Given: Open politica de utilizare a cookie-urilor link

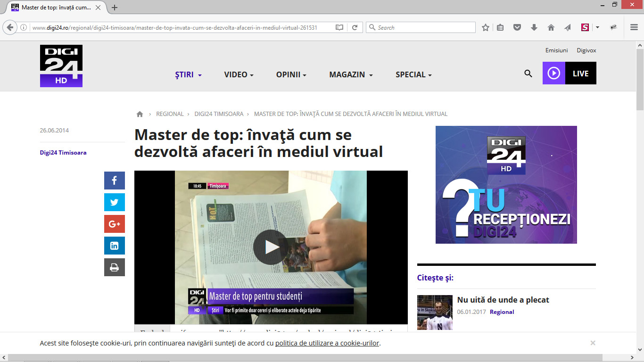Looking at the screenshot, I should point(327,343).
